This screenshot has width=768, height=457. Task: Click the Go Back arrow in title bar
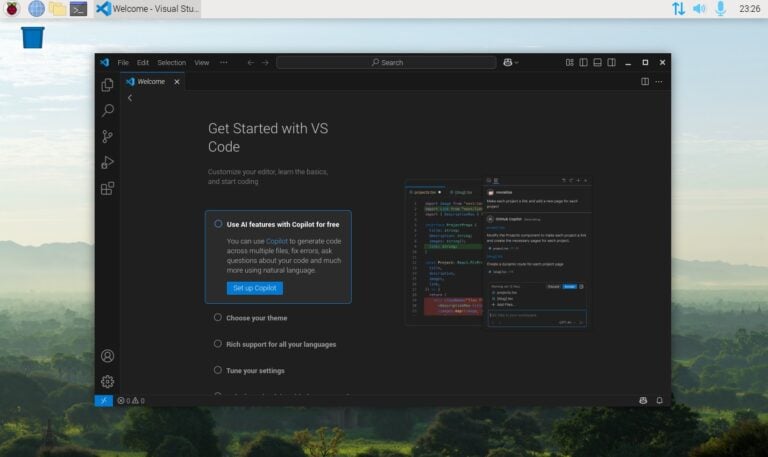(250, 63)
